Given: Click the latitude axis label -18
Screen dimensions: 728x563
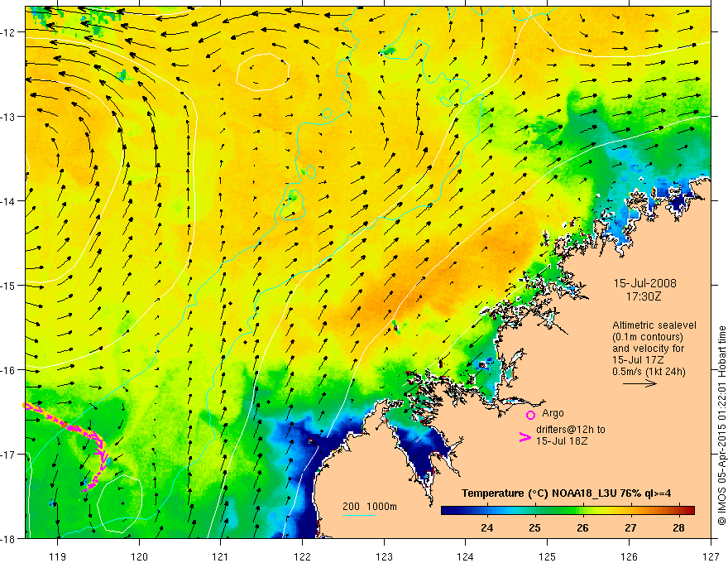Looking at the screenshot, I should (10, 538).
